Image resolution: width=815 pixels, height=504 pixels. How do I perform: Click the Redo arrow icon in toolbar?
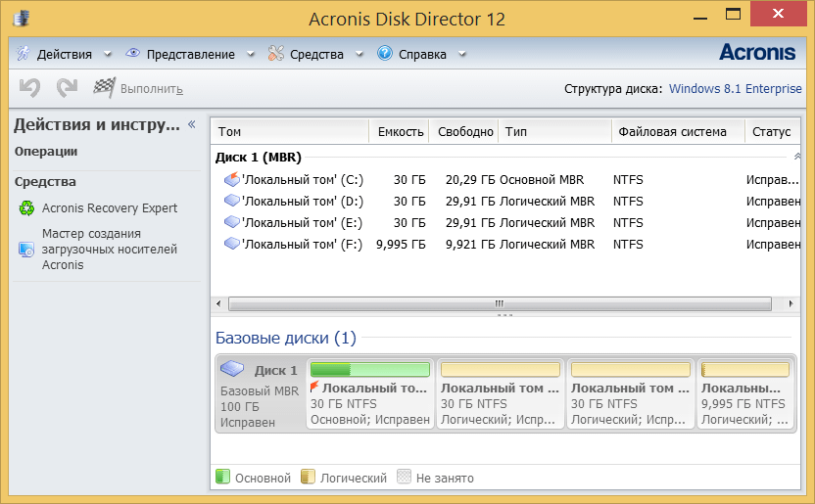click(x=67, y=88)
